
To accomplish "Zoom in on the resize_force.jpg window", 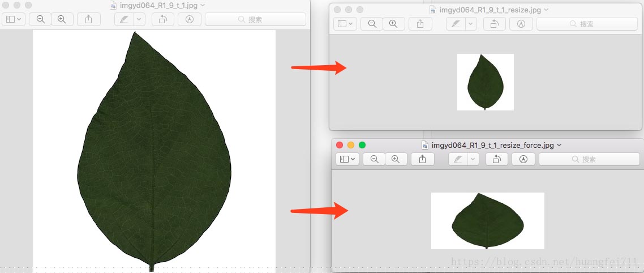I will 396,159.
